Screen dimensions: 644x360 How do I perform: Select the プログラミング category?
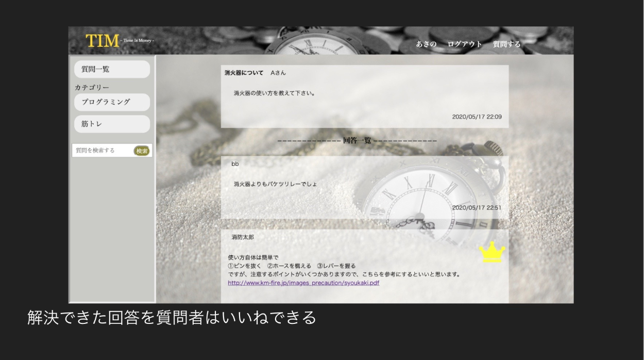[112, 102]
